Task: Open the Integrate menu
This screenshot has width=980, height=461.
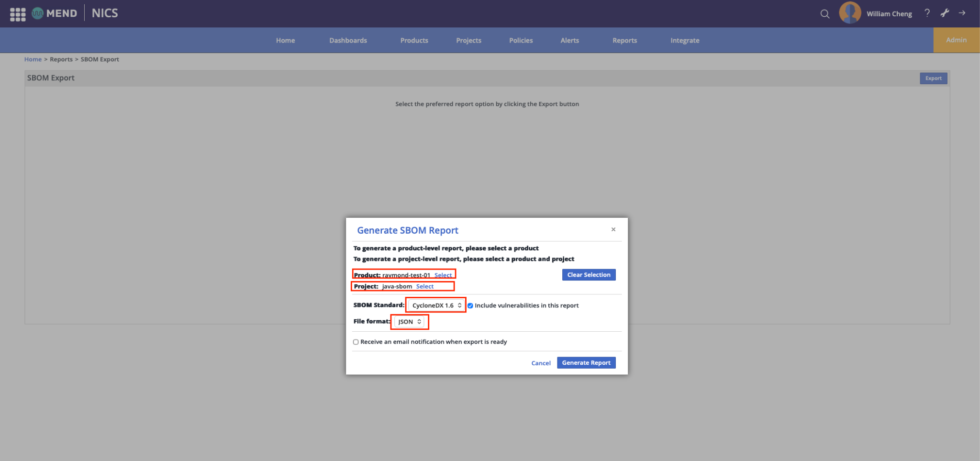Action: pyautogui.click(x=685, y=40)
